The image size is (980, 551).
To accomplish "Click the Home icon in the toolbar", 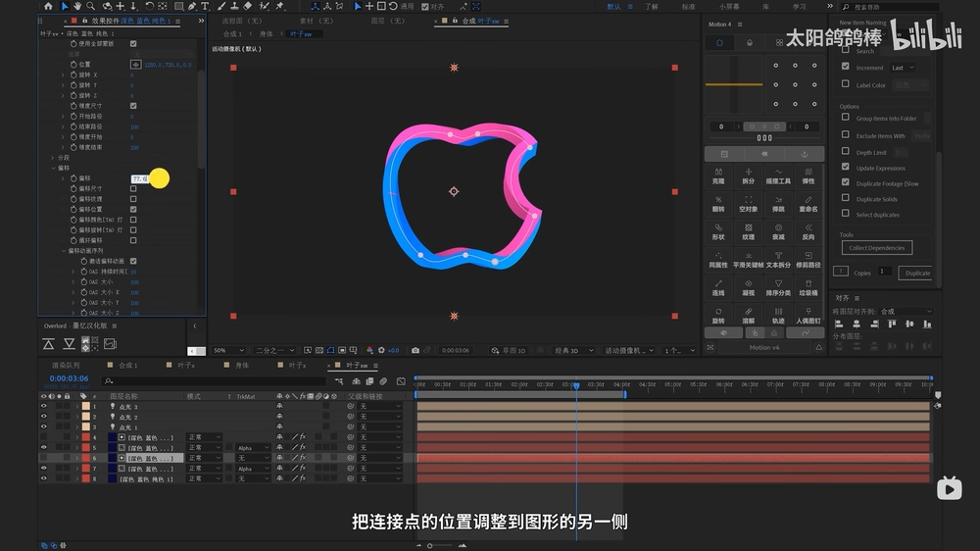I will [48, 6].
